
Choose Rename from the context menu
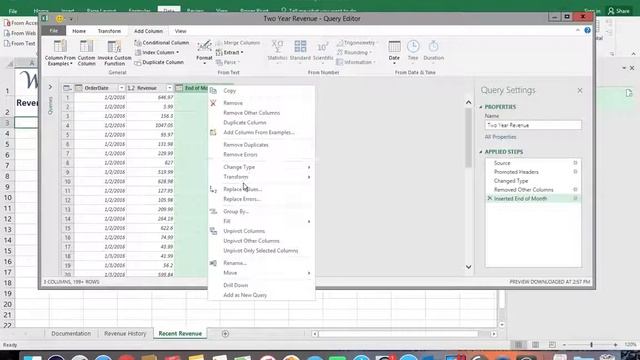(235, 263)
